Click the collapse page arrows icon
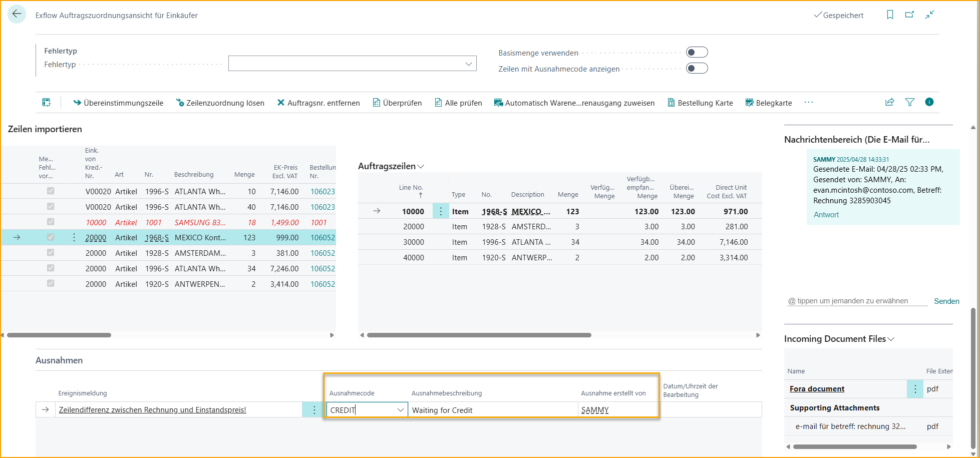The height and width of the screenshot is (458, 980). (929, 15)
